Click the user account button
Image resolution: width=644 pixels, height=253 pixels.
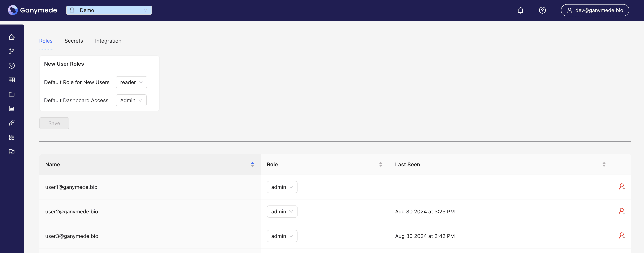595,10
